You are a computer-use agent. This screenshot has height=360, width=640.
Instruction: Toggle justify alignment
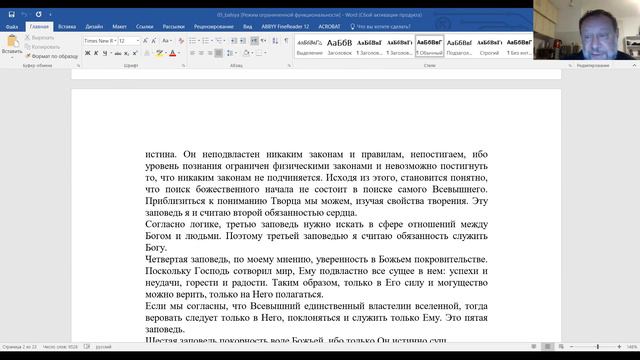tap(219, 53)
